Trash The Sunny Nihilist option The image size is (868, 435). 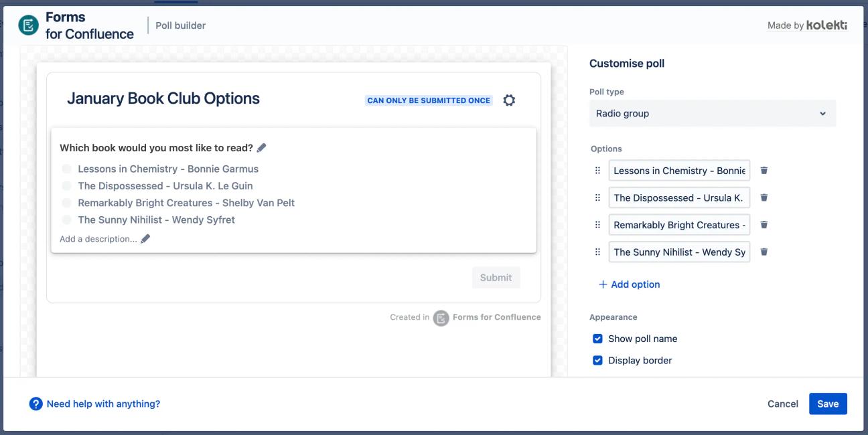coord(764,252)
